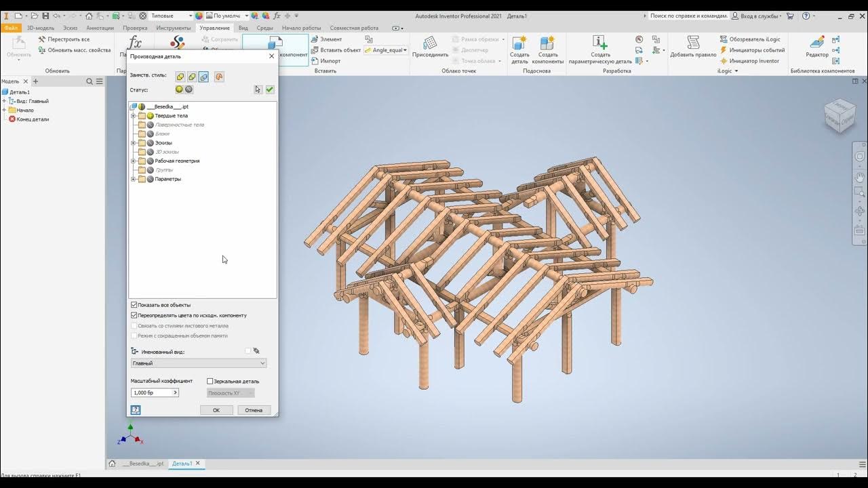Expand Эскизы tree node
The width and height of the screenshot is (868, 488).
(134, 143)
